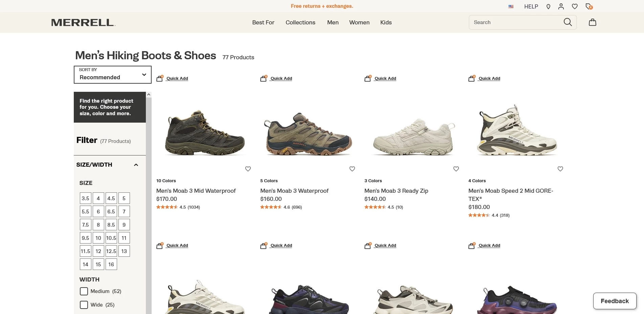Enable the Medium width checkbox

point(84,291)
